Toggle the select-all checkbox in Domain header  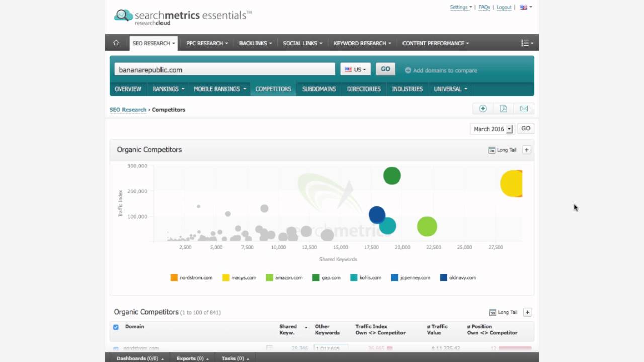click(x=116, y=327)
